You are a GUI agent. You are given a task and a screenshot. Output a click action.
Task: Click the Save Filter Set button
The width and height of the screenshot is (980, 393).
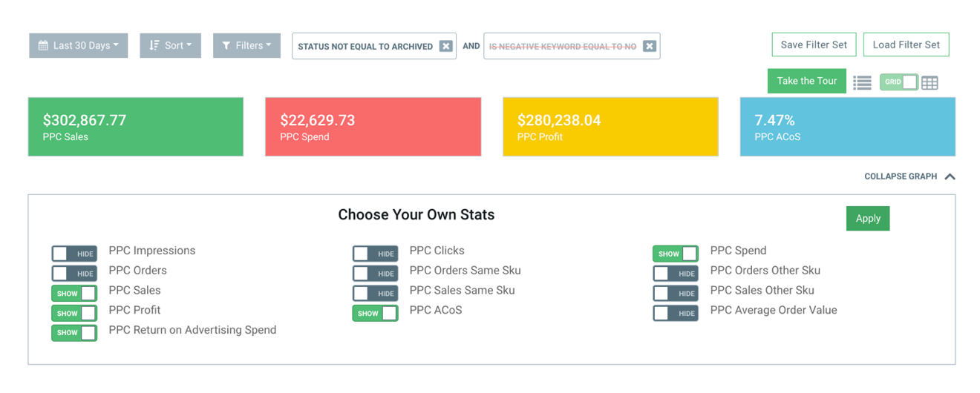pyautogui.click(x=814, y=44)
